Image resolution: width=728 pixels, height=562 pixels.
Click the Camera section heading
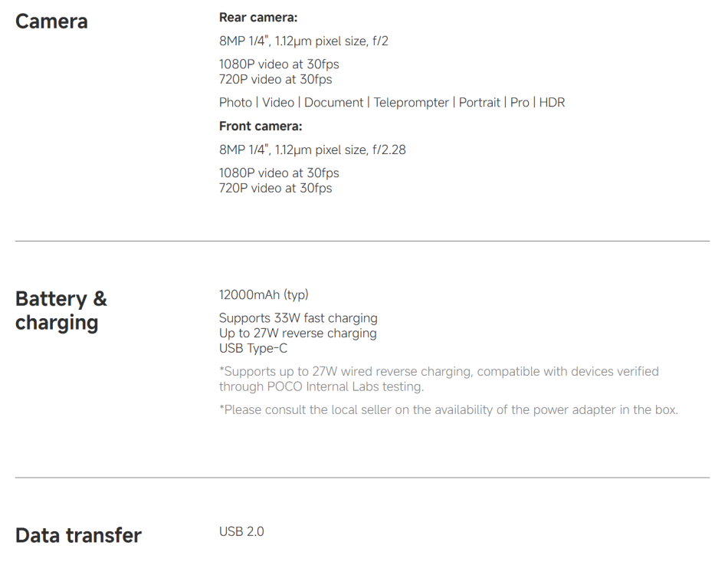point(51,21)
